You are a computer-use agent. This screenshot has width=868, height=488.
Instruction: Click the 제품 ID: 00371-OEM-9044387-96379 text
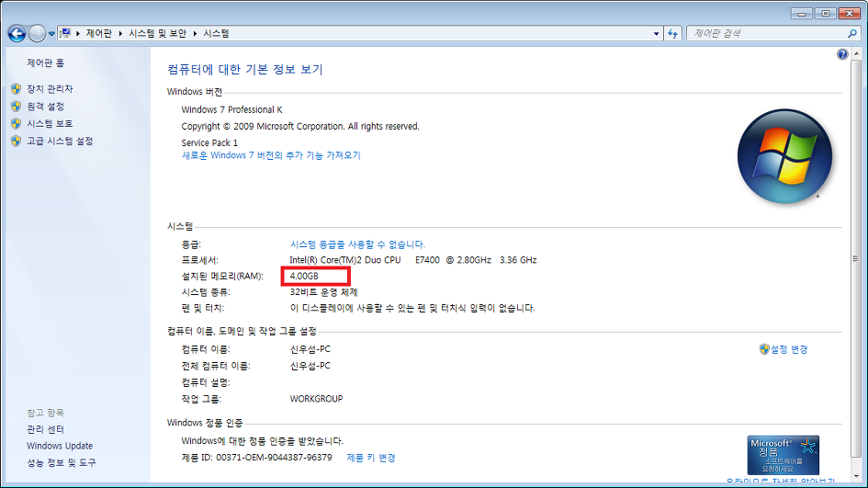coord(257,458)
